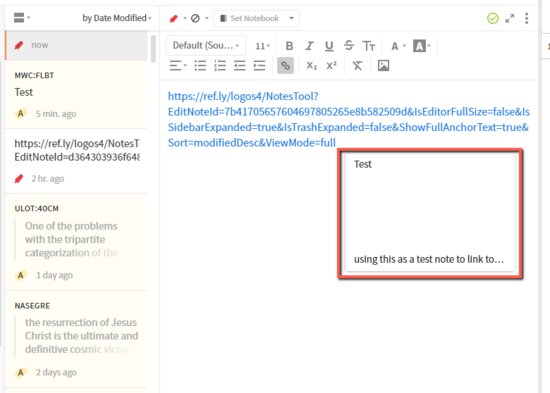Click the text highlight color icon
Screen dimensions: 550x393
[x=419, y=46]
